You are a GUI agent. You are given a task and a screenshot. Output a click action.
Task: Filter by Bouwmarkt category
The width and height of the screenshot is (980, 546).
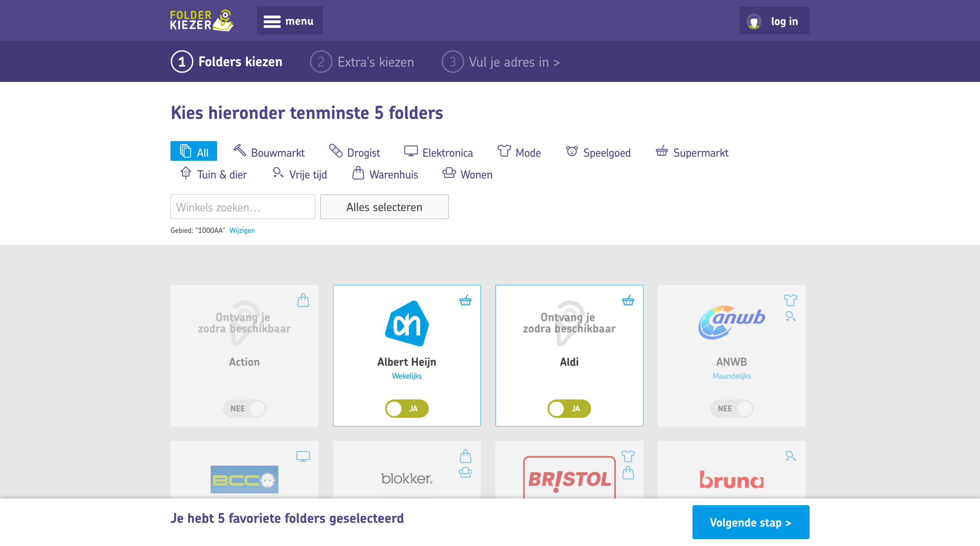coord(268,152)
